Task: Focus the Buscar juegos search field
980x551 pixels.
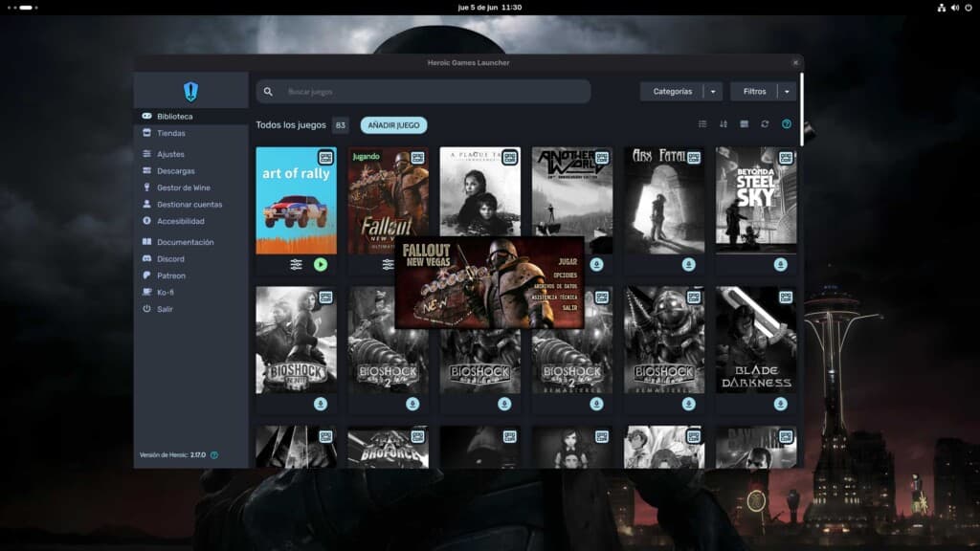Action: point(423,92)
